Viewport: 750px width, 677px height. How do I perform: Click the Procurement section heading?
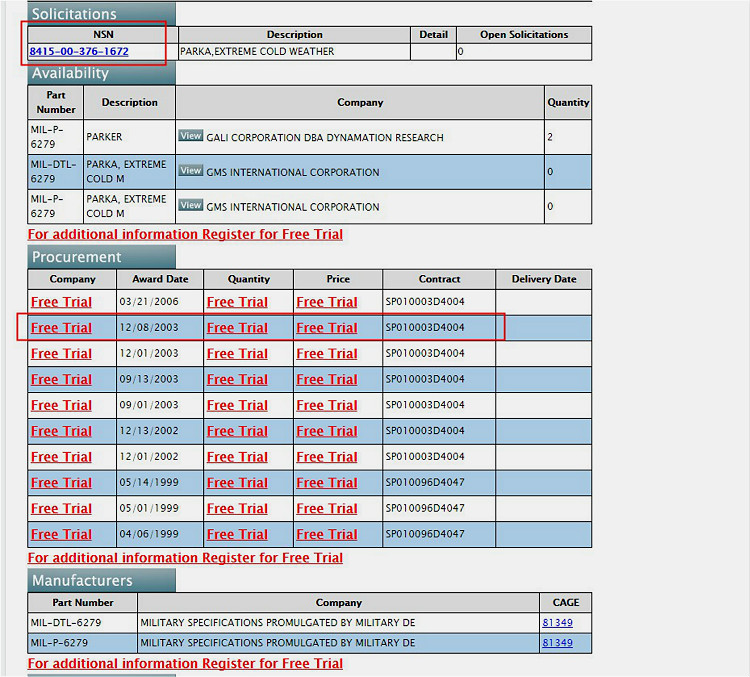101,257
